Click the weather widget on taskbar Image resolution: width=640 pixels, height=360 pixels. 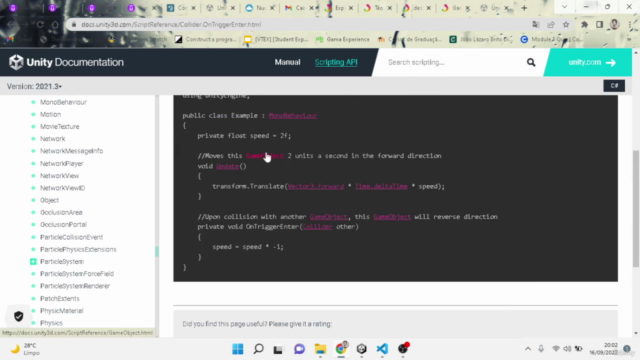tap(25, 349)
